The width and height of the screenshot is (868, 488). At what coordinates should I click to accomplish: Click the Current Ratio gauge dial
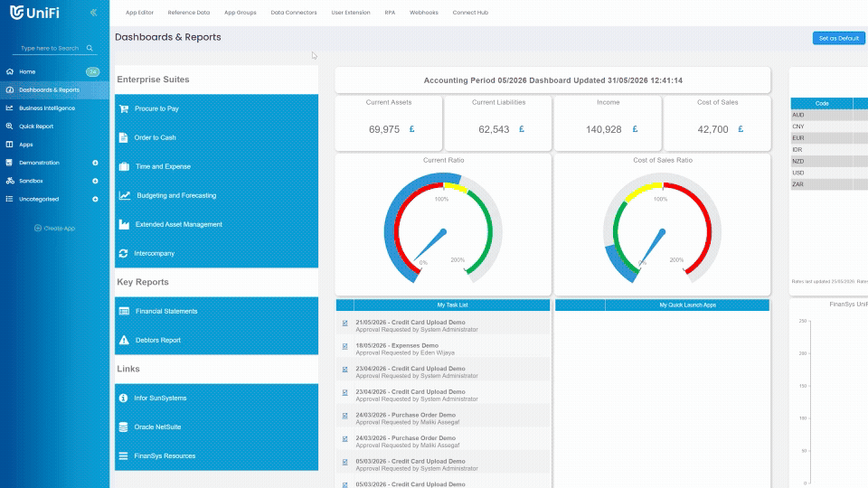tap(443, 228)
